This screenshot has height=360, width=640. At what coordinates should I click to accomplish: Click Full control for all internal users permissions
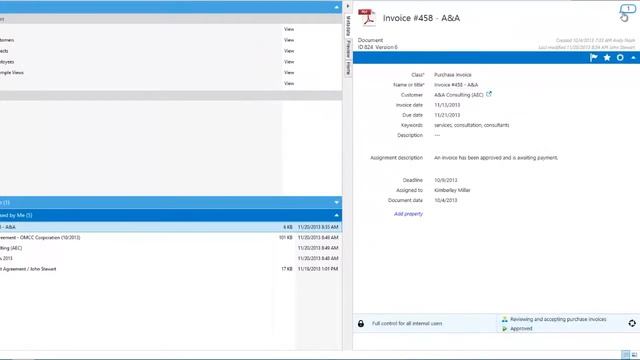coord(407,324)
